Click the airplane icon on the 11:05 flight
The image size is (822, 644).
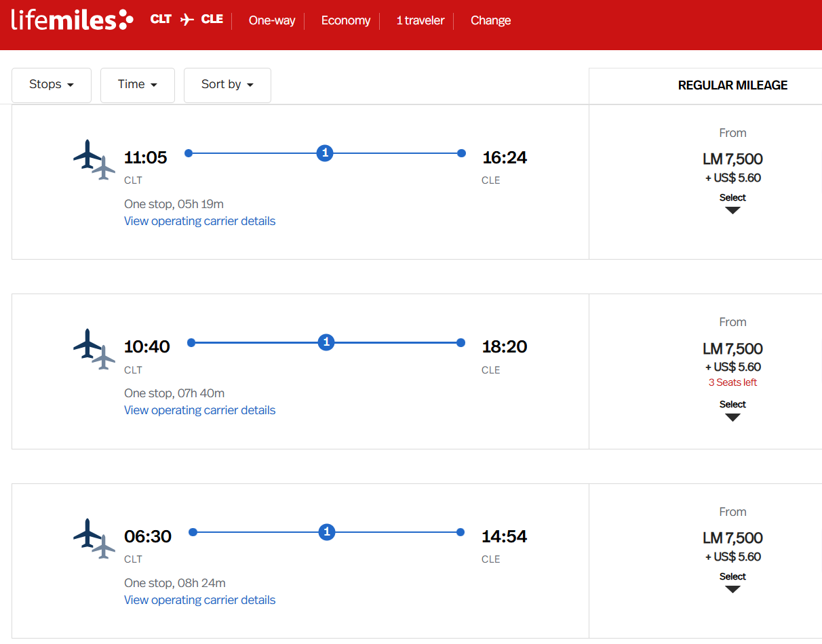94,160
